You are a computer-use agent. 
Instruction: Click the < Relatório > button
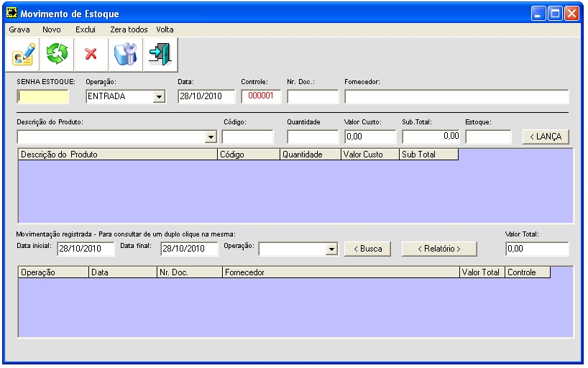(x=438, y=249)
